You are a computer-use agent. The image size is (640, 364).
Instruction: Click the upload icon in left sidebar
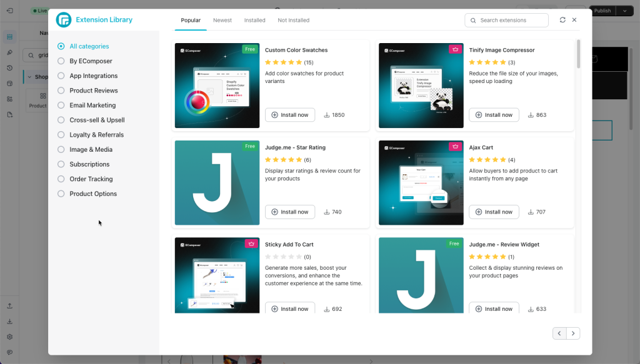click(x=10, y=306)
